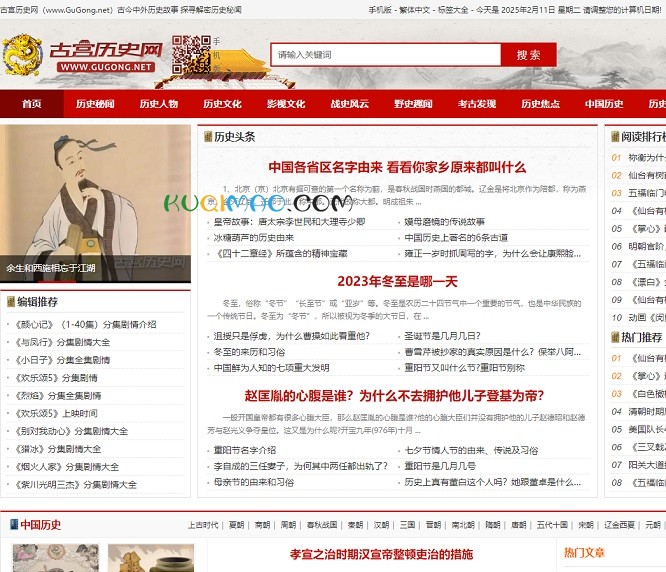This screenshot has width=666, height=572.
Task: Switch to 繁体中文 in top bar
Action: tap(414, 10)
